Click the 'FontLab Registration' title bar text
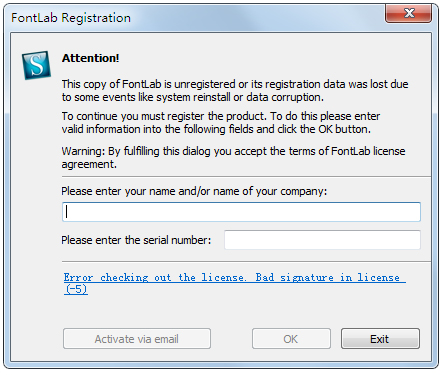Image resolution: width=444 pixels, height=375 pixels. [x=71, y=18]
